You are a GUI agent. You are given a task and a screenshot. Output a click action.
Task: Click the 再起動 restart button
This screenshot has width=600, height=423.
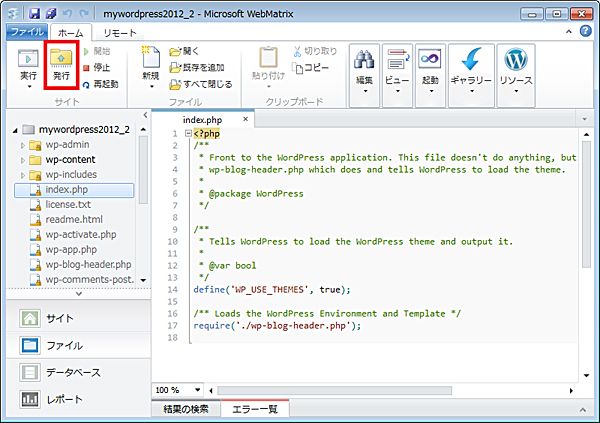pyautogui.click(x=101, y=84)
